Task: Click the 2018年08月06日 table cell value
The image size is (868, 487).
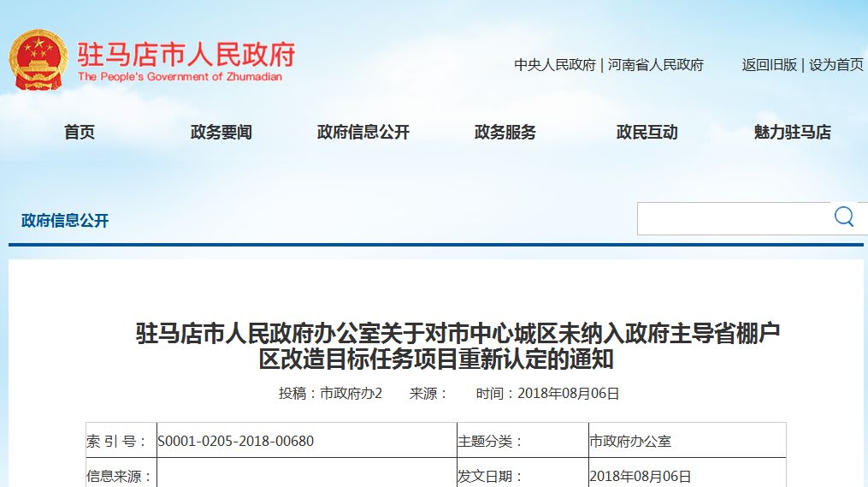Action: (687, 473)
